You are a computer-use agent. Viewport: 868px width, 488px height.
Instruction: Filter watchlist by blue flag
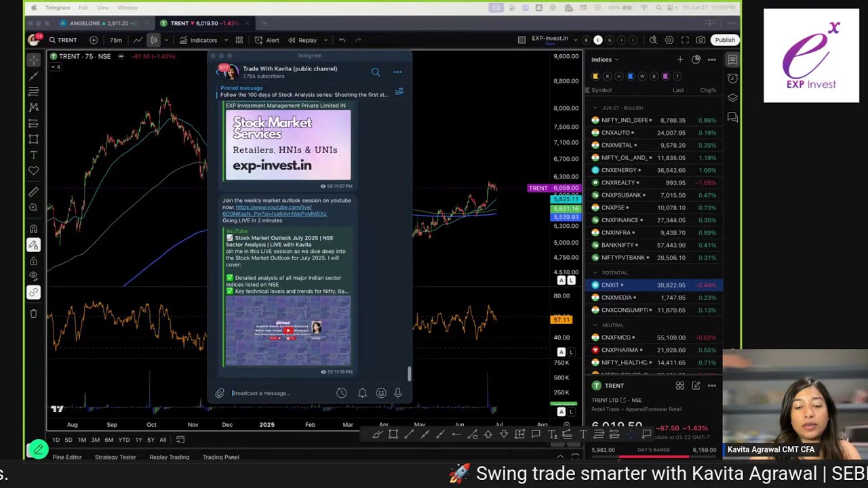[x=631, y=76]
